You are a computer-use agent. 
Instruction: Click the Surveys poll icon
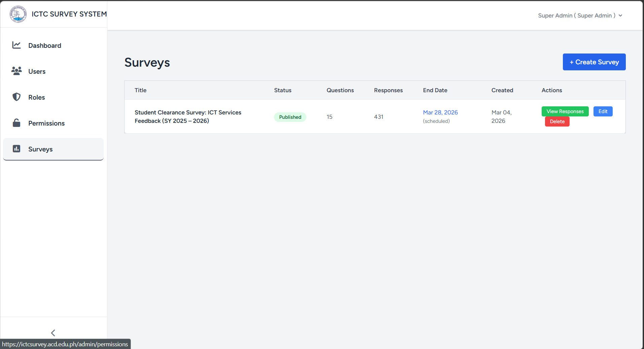[16, 149]
